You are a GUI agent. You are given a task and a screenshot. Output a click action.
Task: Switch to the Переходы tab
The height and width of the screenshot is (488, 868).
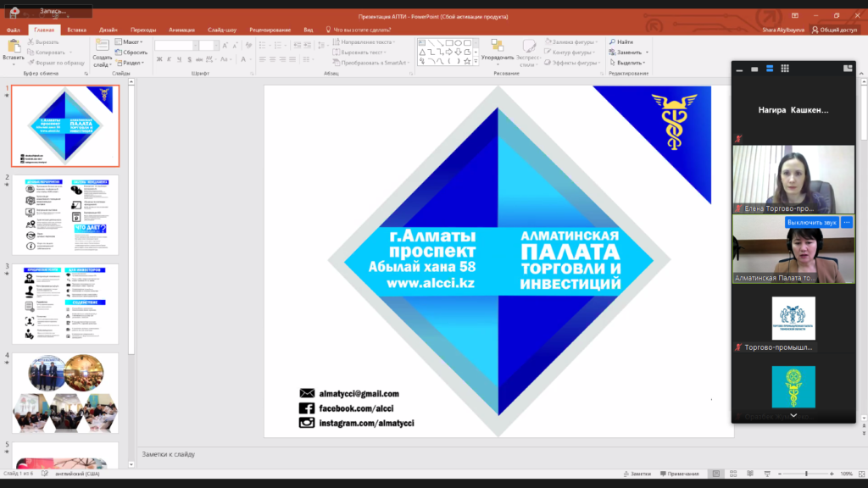coord(142,30)
